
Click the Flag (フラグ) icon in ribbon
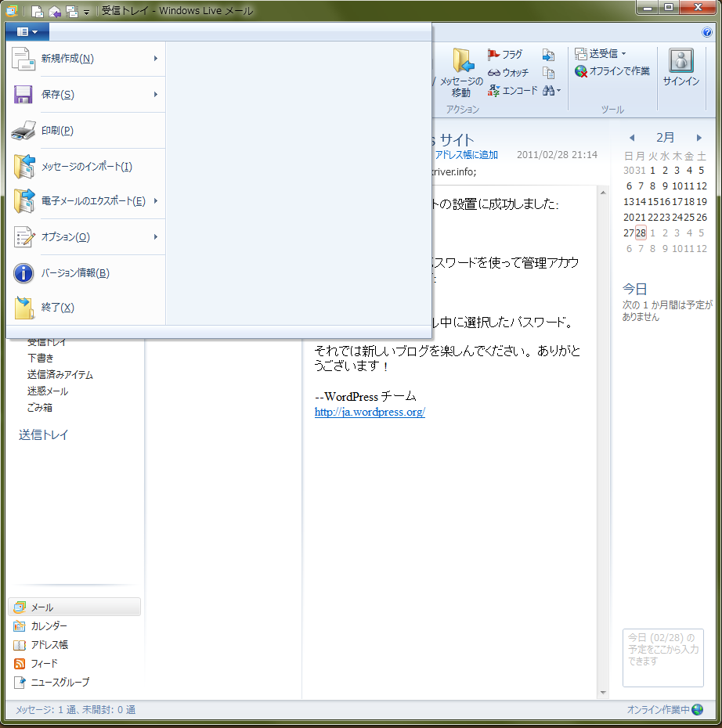494,55
